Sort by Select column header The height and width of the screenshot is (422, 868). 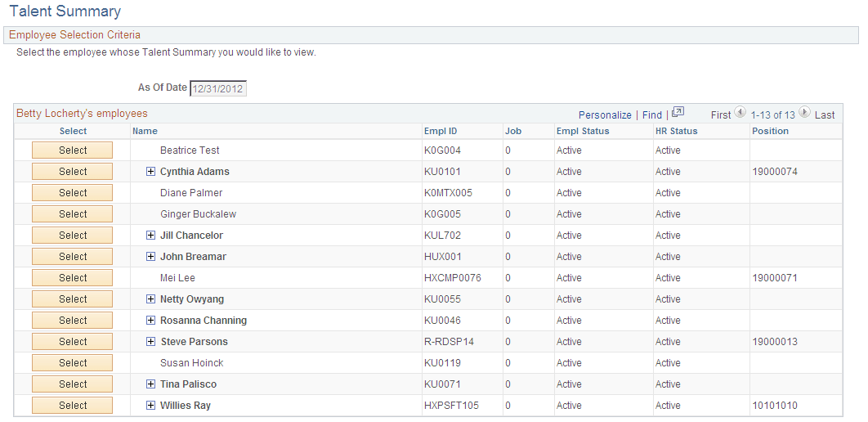click(73, 131)
